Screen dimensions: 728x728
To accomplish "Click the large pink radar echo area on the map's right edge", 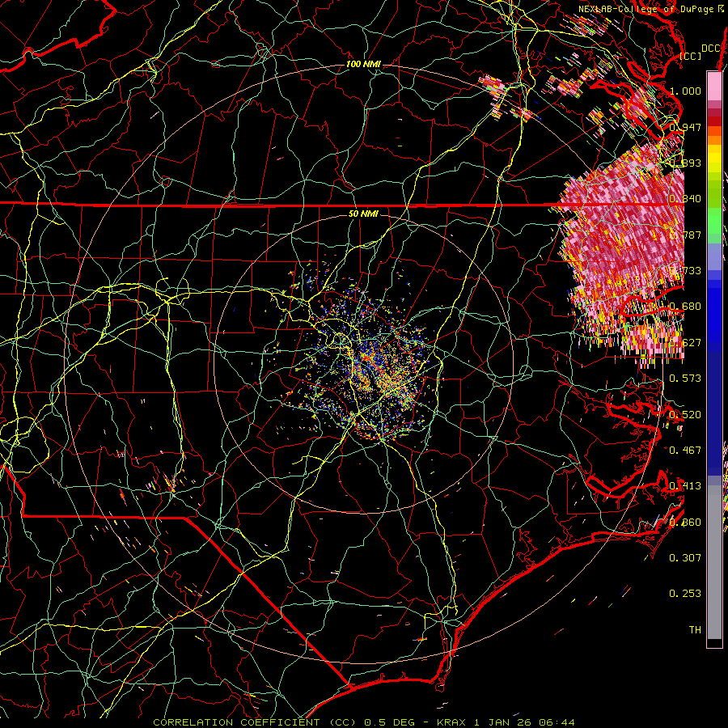I will point(622,253).
